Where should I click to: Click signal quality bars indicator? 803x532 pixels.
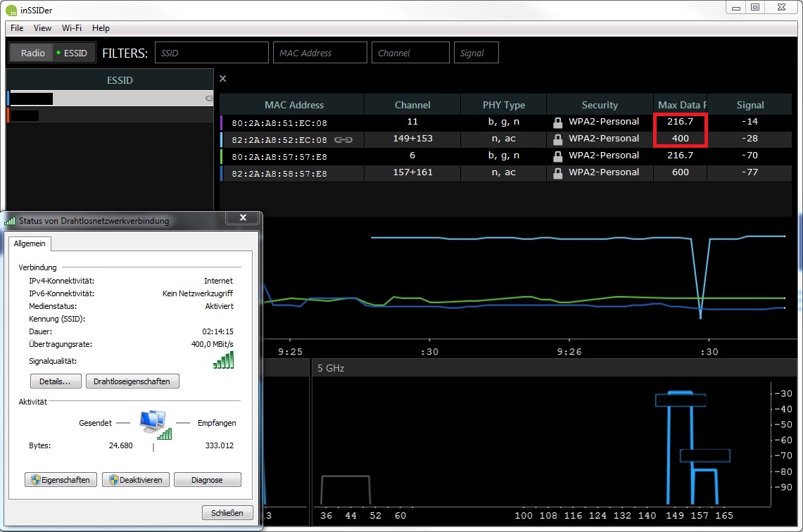click(x=224, y=360)
